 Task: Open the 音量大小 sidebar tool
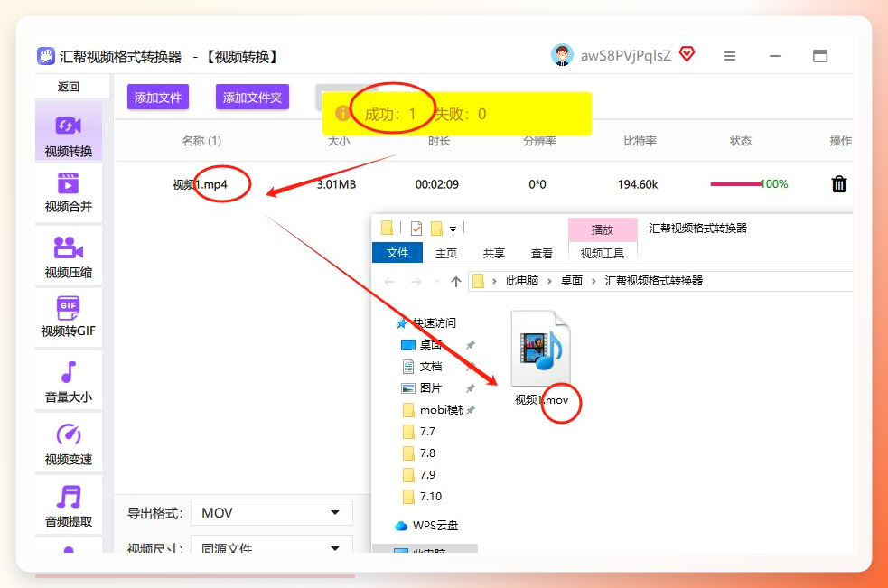click(69, 380)
